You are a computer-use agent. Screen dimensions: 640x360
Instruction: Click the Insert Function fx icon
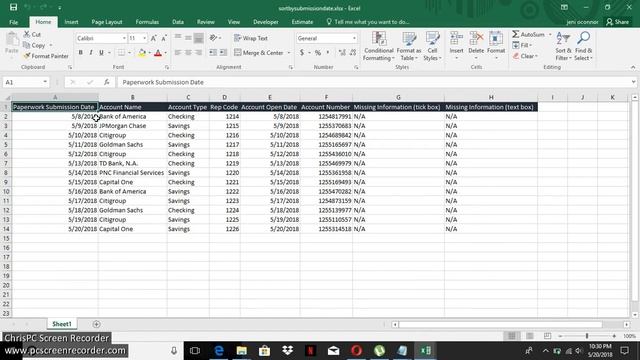click(x=107, y=82)
